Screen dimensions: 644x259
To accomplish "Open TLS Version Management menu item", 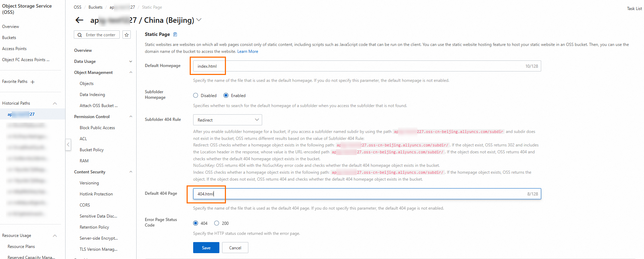I will tap(99, 249).
